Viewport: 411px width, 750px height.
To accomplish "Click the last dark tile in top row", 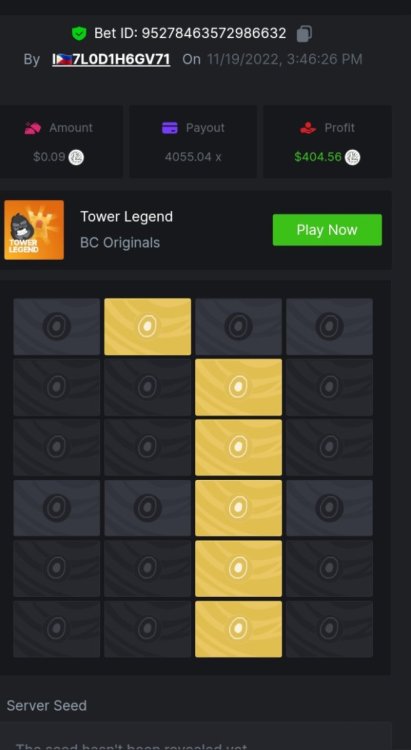I will point(329,327).
